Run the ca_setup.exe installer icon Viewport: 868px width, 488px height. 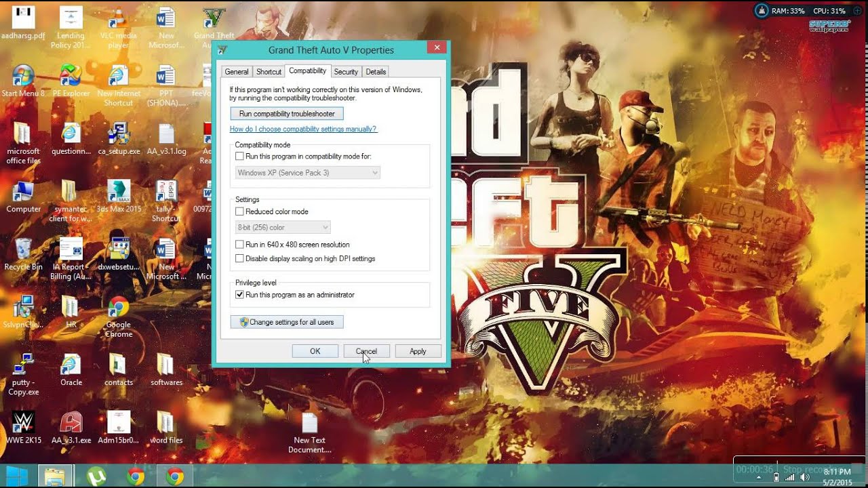click(x=119, y=139)
